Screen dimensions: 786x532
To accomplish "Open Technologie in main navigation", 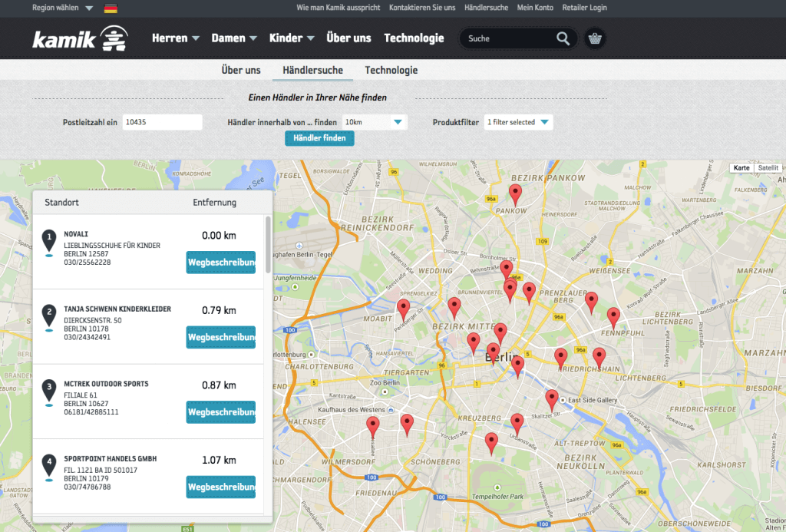I will [x=414, y=38].
